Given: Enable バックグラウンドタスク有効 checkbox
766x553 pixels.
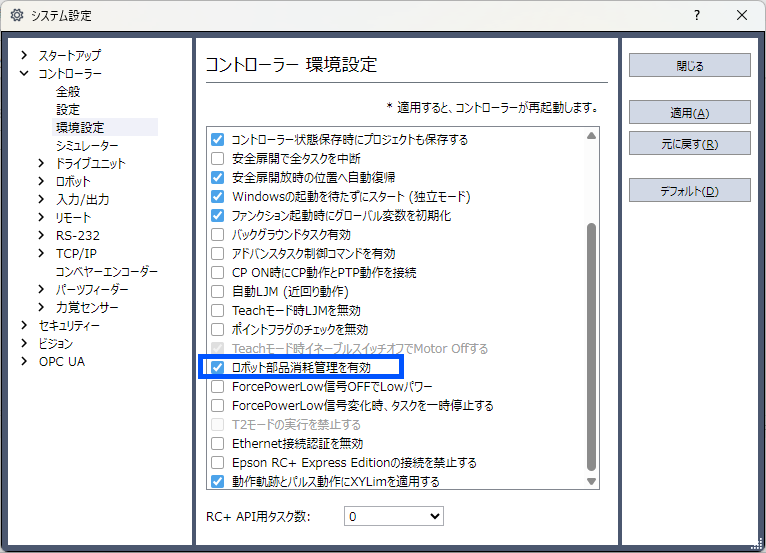Looking at the screenshot, I should tap(217, 234).
